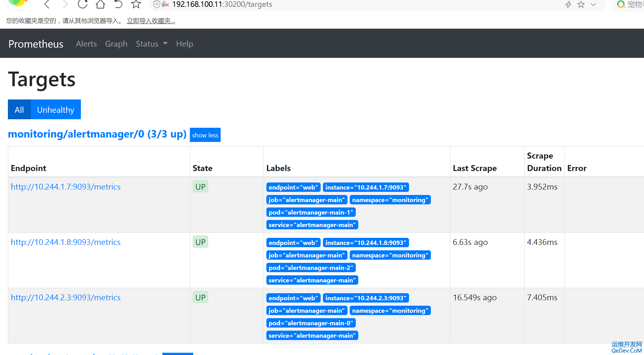The image size is (644, 355).
Task: Select the All targets filter
Action: coord(19,110)
